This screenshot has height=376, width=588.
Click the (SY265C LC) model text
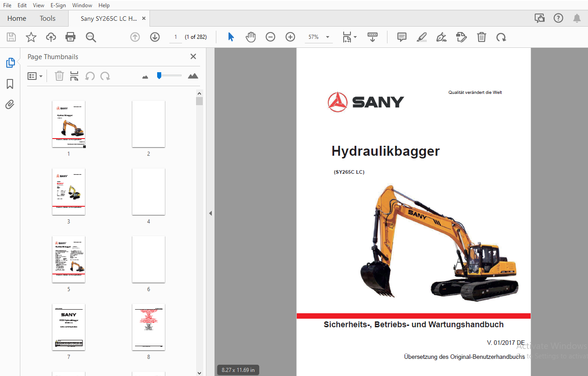(349, 172)
